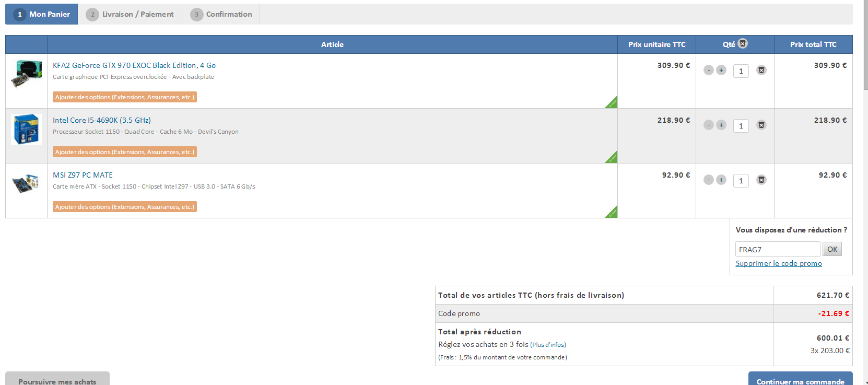Viewport: 868px width, 385px height.
Task: Add options for KFA2 GeForce GTX 970
Action: pyautogui.click(x=125, y=97)
